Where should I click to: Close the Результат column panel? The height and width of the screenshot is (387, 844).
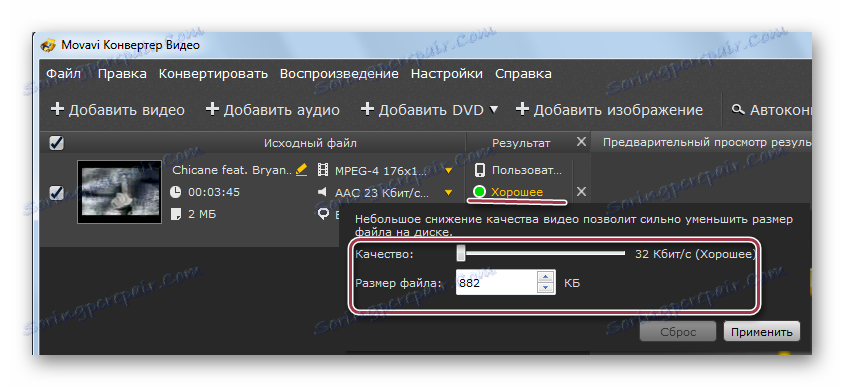(x=581, y=142)
